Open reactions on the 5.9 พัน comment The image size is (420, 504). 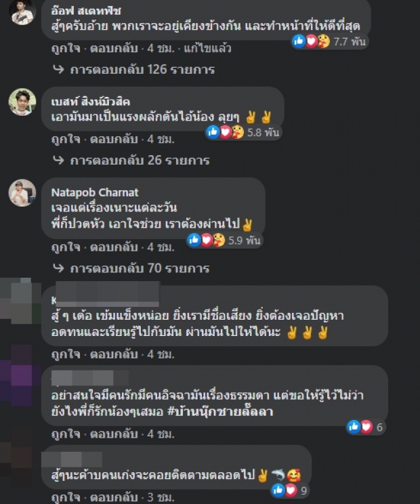pyautogui.click(x=224, y=240)
